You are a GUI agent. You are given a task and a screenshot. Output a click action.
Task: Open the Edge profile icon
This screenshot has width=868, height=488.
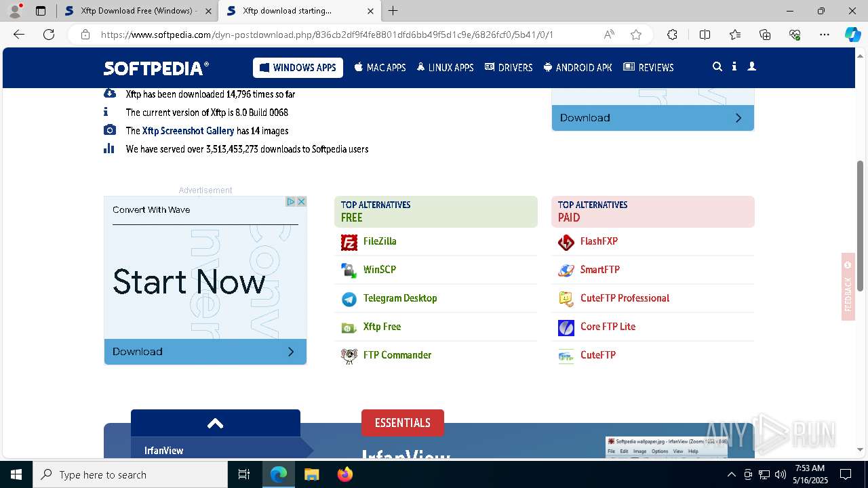[15, 11]
